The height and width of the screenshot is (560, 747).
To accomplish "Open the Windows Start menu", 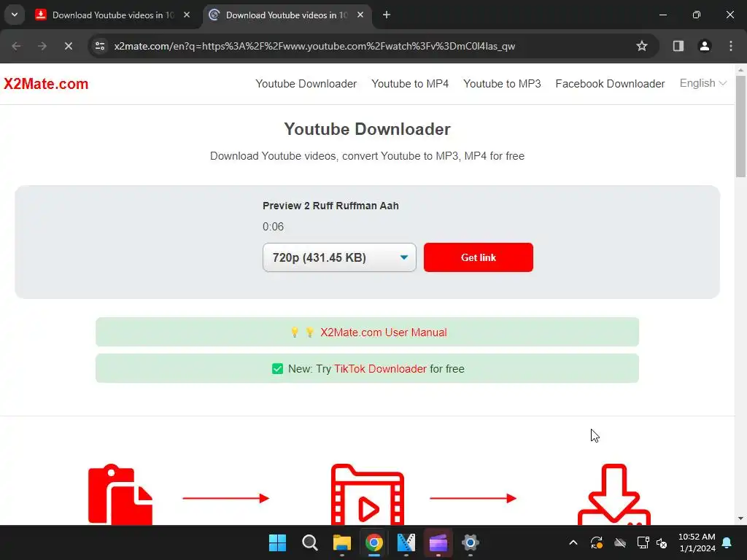I will tap(277, 542).
